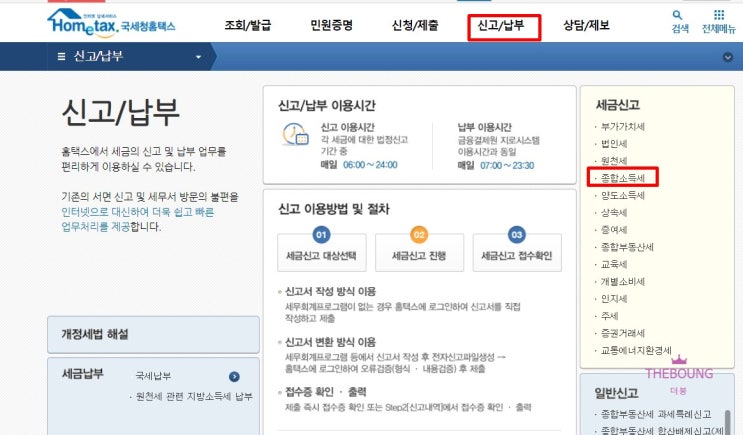Click the hamburger icon beside 신고/납부
The width and height of the screenshot is (743, 435).
coord(61,57)
